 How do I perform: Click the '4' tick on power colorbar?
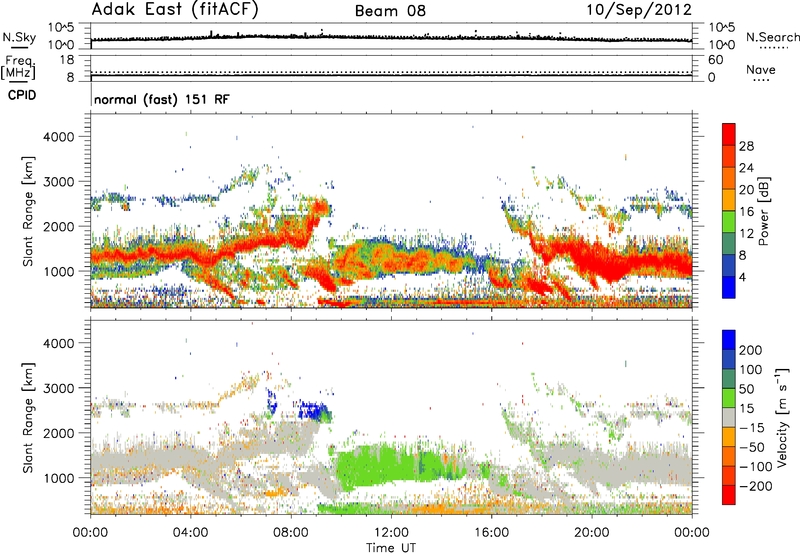742,277
